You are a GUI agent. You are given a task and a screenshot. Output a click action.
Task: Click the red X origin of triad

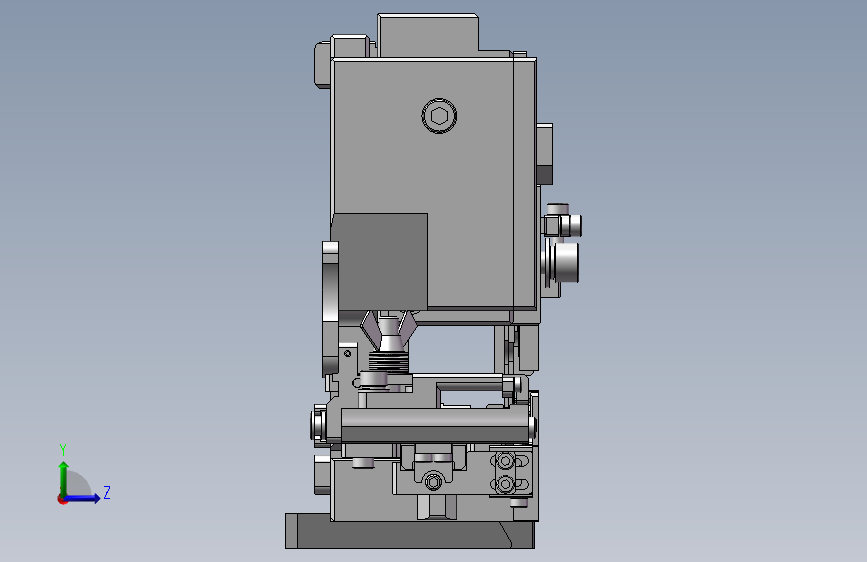coord(62,499)
